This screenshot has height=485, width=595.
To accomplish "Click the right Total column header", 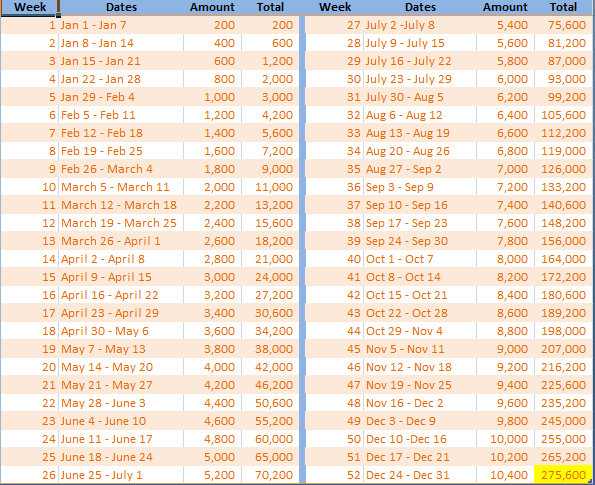I will (x=563, y=7).
